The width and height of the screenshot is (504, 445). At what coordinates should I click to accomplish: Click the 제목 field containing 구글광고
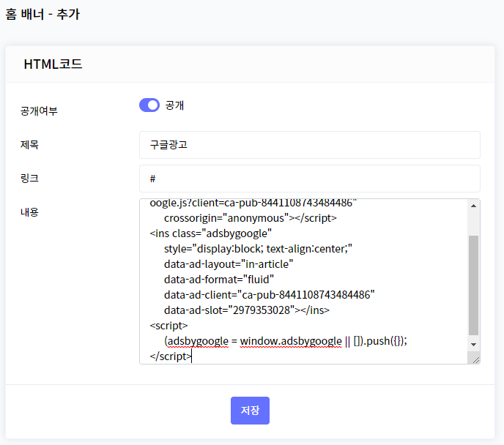310,145
